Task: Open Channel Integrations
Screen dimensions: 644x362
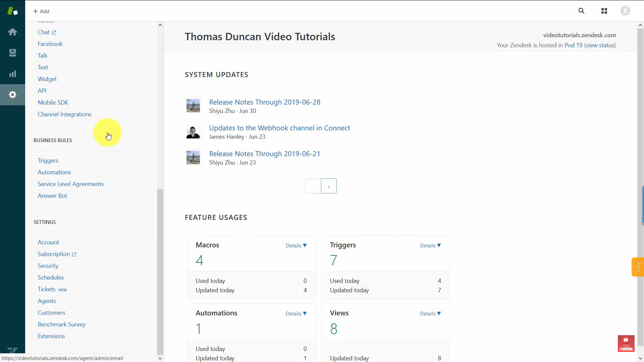Action: [x=64, y=114]
